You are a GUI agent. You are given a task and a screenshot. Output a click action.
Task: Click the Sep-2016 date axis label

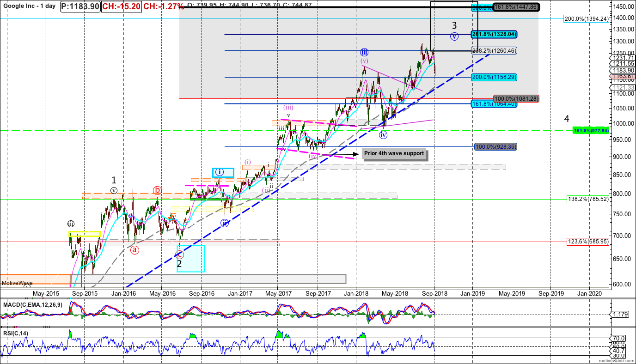[x=202, y=293]
